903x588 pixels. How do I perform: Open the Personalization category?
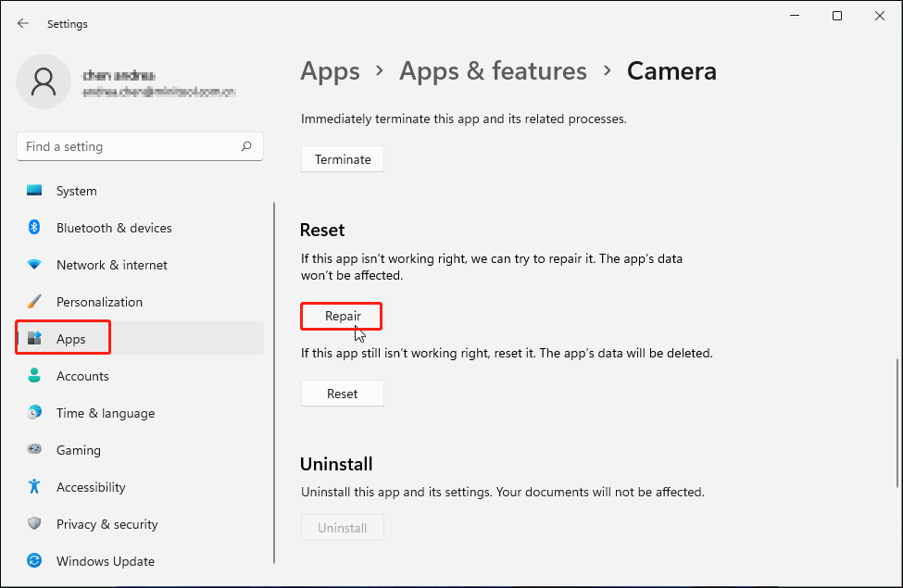[x=99, y=303]
